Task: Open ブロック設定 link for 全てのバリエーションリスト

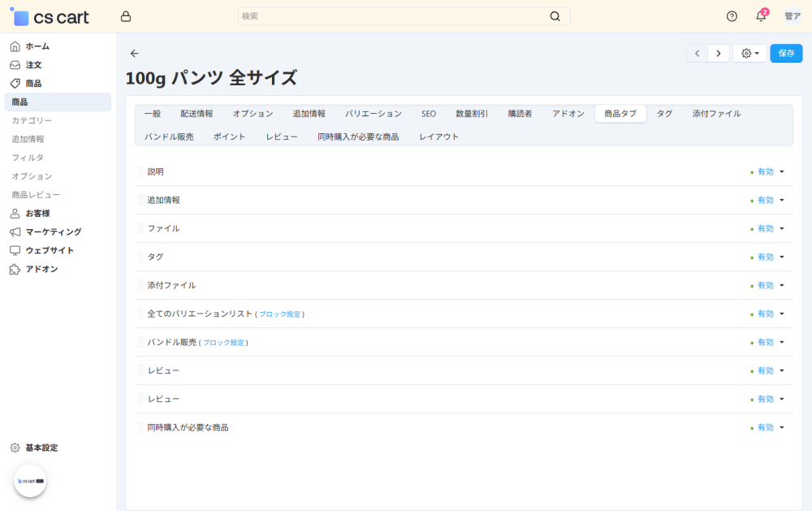Action: (x=279, y=314)
